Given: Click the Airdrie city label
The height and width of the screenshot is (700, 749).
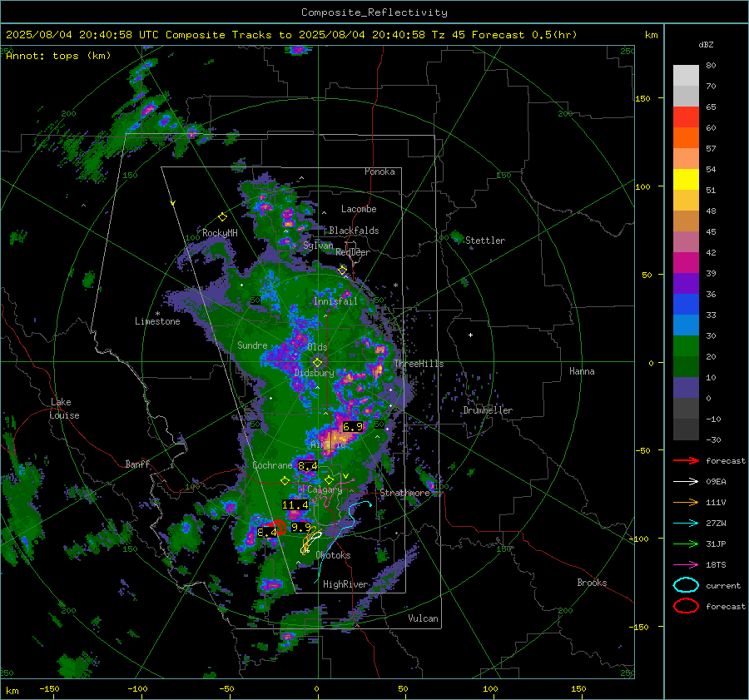Looking at the screenshot, I should pyautogui.click(x=328, y=444).
